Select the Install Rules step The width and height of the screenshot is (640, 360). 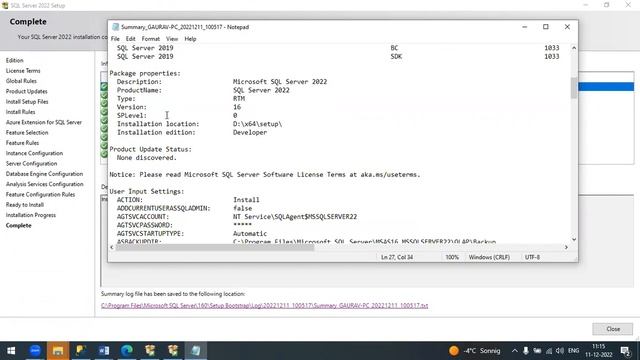pos(20,112)
